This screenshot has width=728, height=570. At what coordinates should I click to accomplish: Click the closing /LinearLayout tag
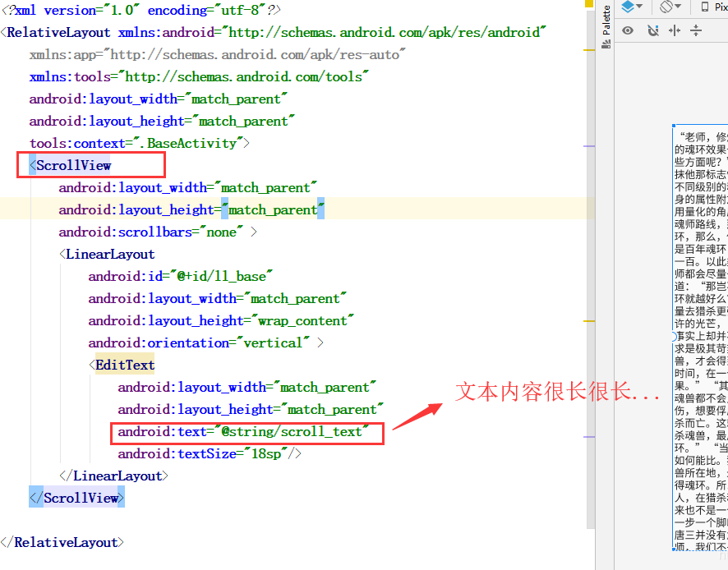pyautogui.click(x=113, y=476)
